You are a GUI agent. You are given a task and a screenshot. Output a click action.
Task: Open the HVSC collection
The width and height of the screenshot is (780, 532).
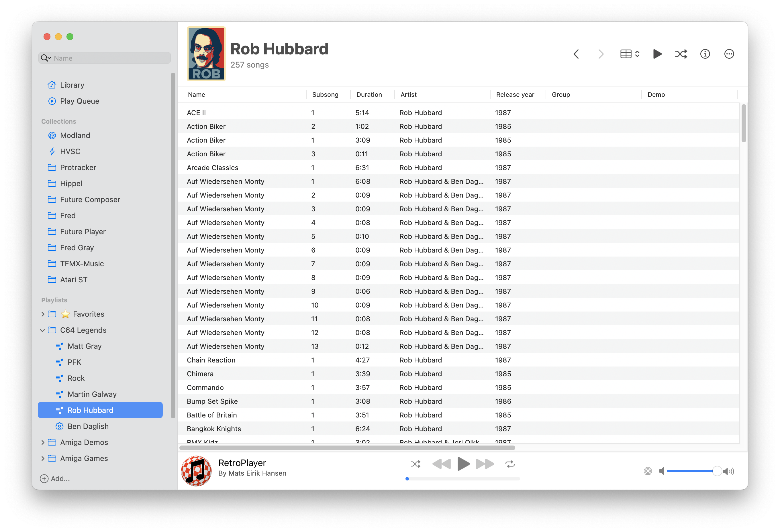click(x=70, y=151)
